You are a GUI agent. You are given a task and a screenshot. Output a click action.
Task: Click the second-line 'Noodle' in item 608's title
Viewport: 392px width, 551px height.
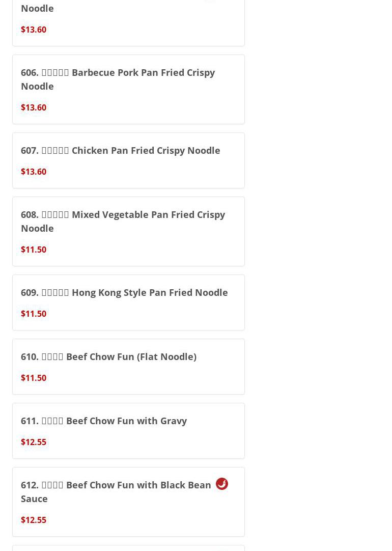click(x=37, y=228)
